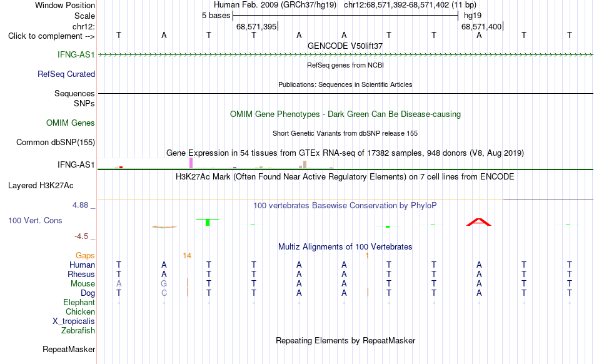
Task: Click the Sequences track label
Action: 74,93
